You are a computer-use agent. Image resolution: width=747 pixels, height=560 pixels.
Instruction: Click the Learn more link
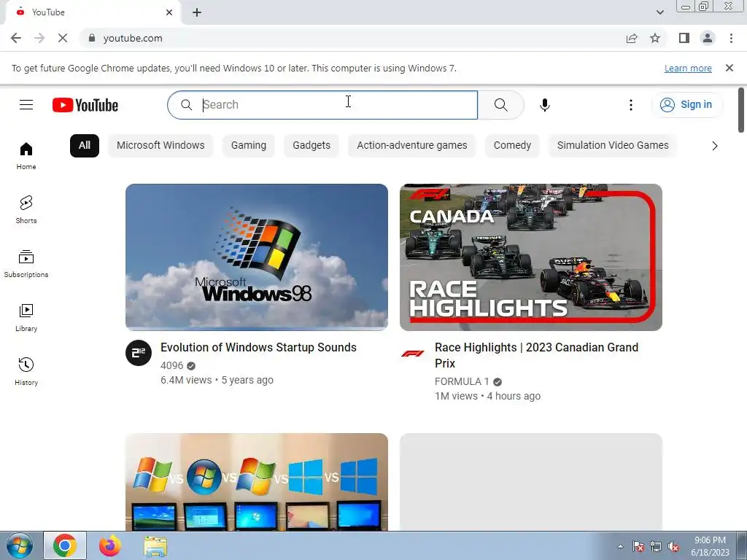(x=688, y=69)
